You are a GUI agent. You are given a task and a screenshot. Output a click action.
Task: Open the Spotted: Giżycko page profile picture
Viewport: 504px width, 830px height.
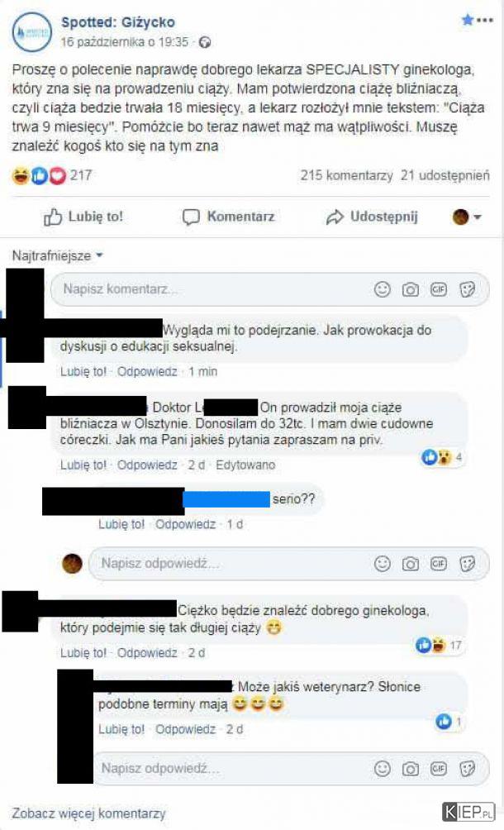(x=31, y=31)
